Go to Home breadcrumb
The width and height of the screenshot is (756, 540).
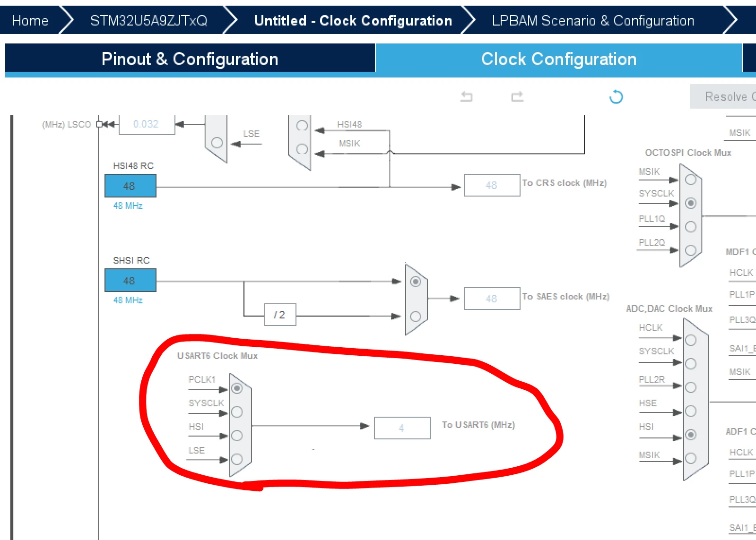click(x=30, y=20)
